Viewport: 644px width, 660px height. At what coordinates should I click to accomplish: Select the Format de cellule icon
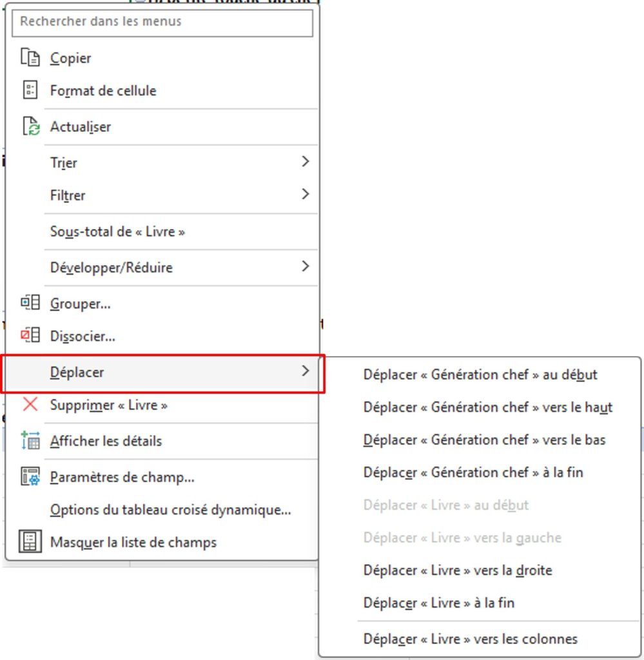(x=30, y=90)
